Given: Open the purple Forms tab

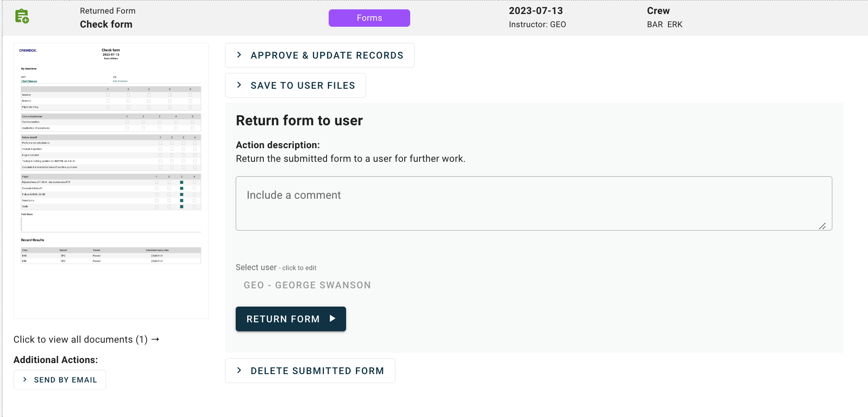Looking at the screenshot, I should (x=369, y=18).
